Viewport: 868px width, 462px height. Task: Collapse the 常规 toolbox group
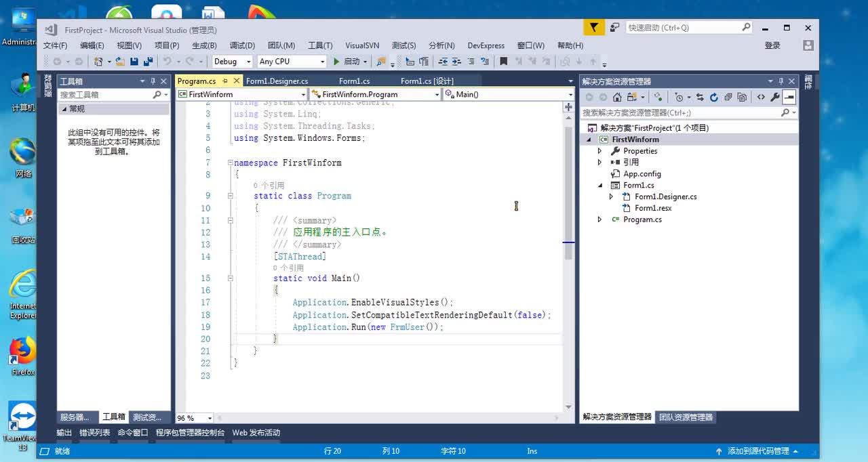(64, 109)
